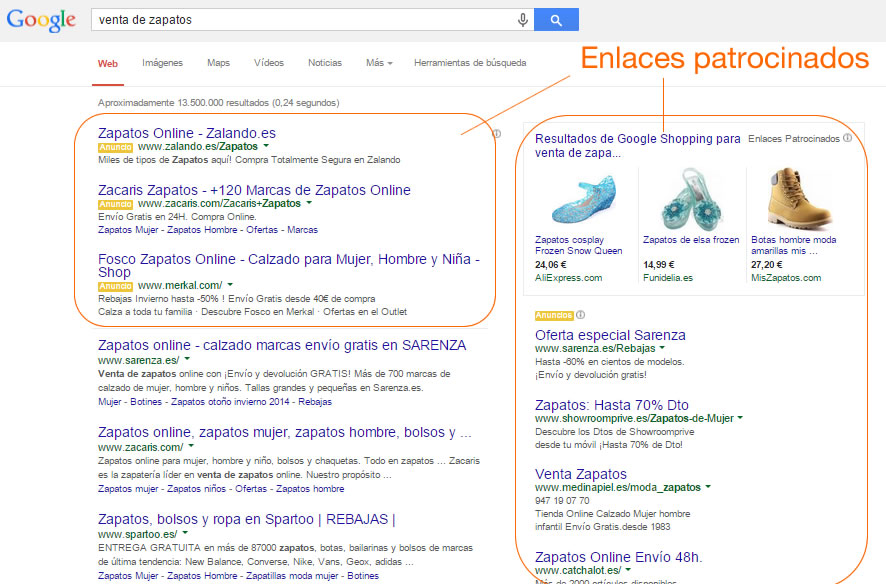Click the search box containing venta de zapatos
Image resolution: width=886 pixels, height=584 pixels.
(312, 20)
